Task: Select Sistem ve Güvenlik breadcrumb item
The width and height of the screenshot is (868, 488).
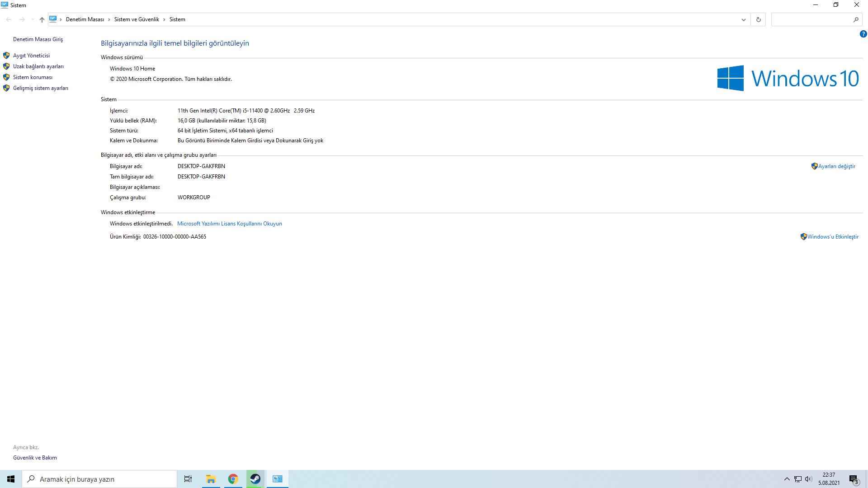Action: [x=137, y=19]
